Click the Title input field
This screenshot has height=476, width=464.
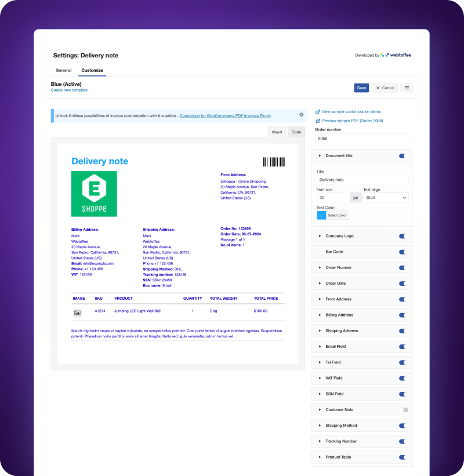click(362, 180)
